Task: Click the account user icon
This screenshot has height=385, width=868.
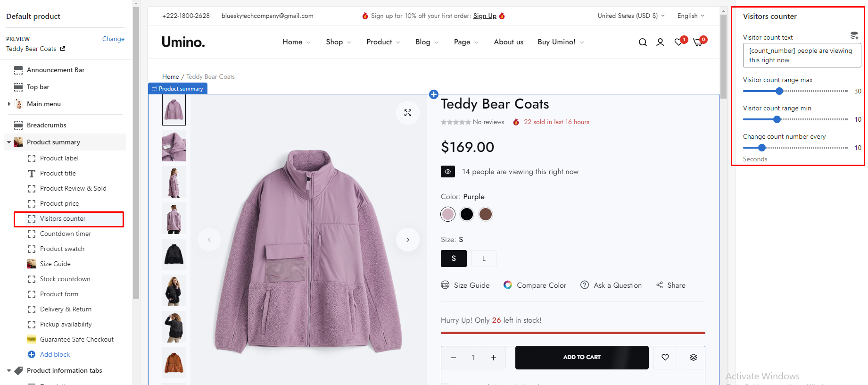Action: [x=660, y=42]
